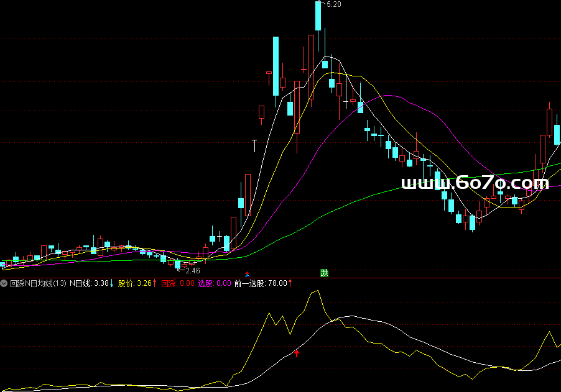Click the red up arrow beside 股价 value

point(155,283)
